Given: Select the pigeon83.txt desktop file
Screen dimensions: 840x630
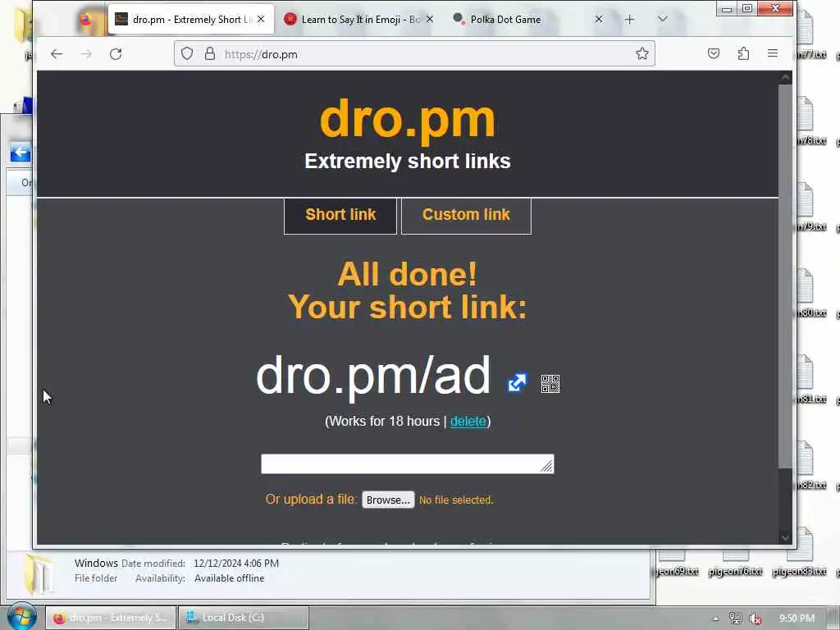Looking at the screenshot, I should click(799, 555).
